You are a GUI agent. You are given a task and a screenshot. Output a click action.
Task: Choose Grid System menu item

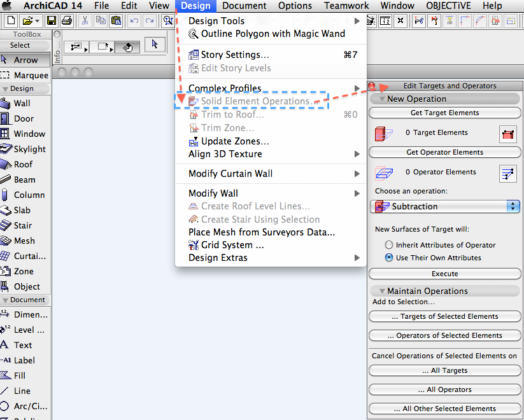click(271, 245)
